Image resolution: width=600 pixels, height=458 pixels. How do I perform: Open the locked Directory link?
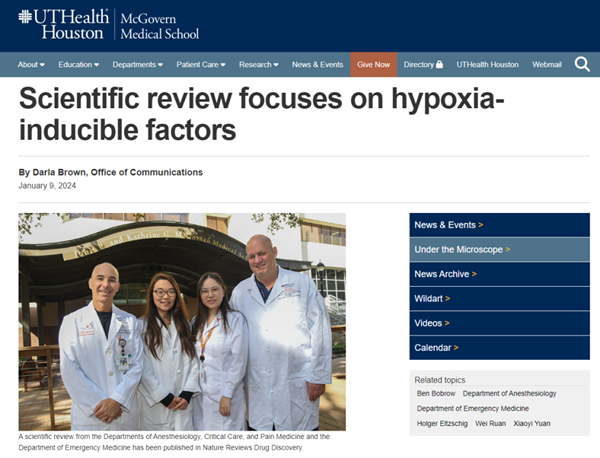click(423, 65)
